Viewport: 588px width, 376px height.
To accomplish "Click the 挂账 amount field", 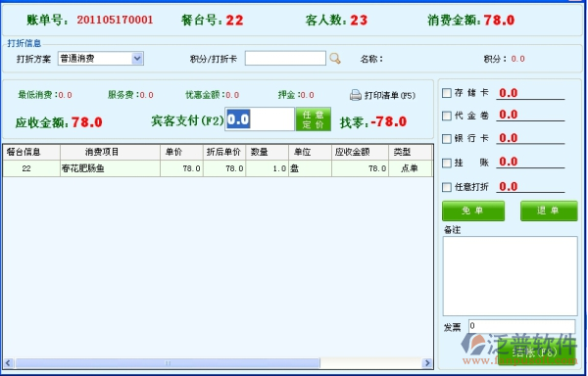I will 530,162.
